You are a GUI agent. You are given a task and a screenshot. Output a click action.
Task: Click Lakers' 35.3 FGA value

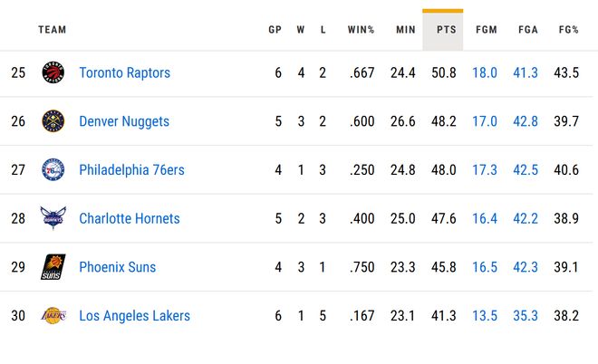[526, 316]
